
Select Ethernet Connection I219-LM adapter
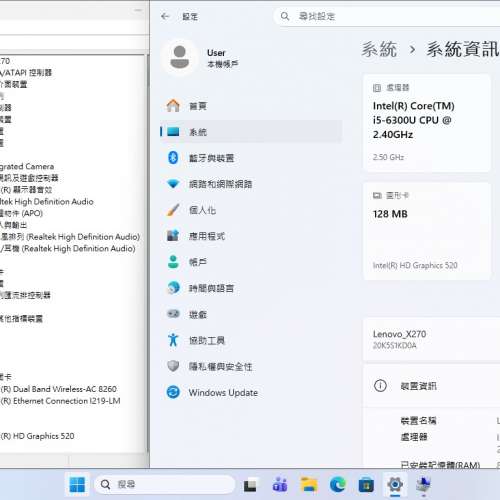click(x=60, y=401)
